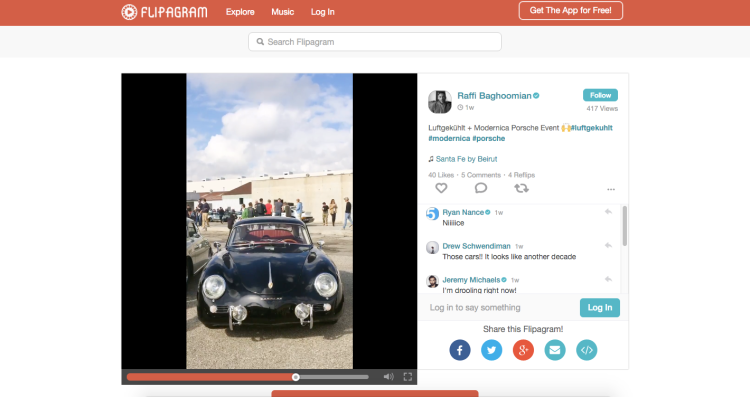The width and height of the screenshot is (750, 397).
Task: Click the video progress slider handle
Action: [296, 377]
